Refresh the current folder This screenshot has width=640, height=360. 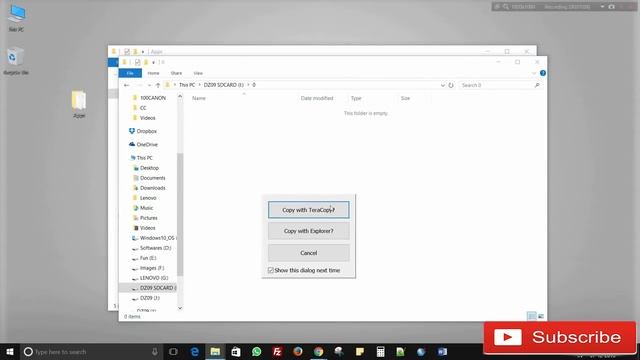(451, 85)
